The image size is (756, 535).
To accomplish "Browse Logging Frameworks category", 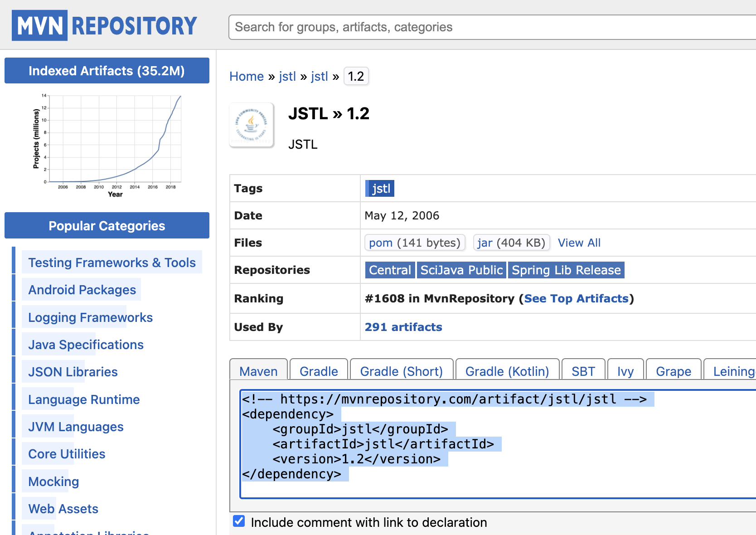I will tap(90, 317).
